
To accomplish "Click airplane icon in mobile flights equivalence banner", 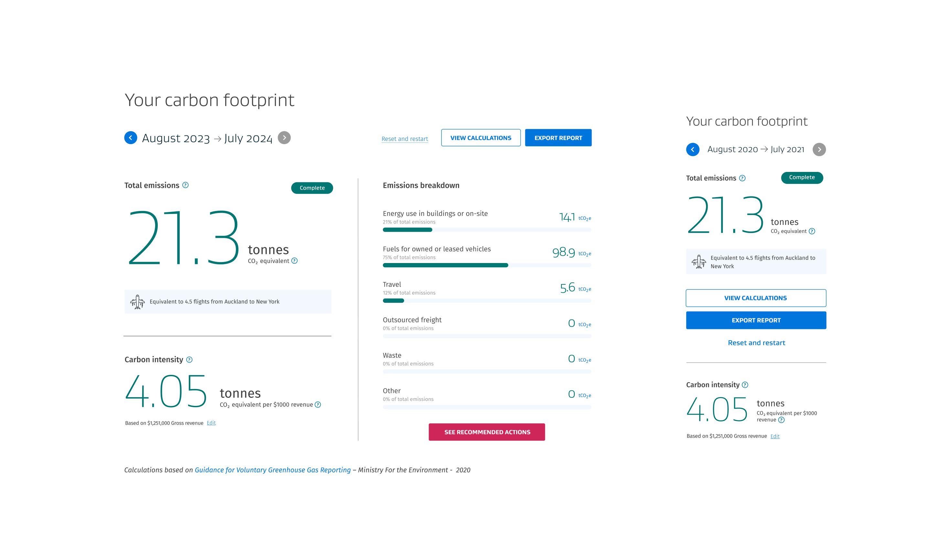I will click(x=699, y=261).
